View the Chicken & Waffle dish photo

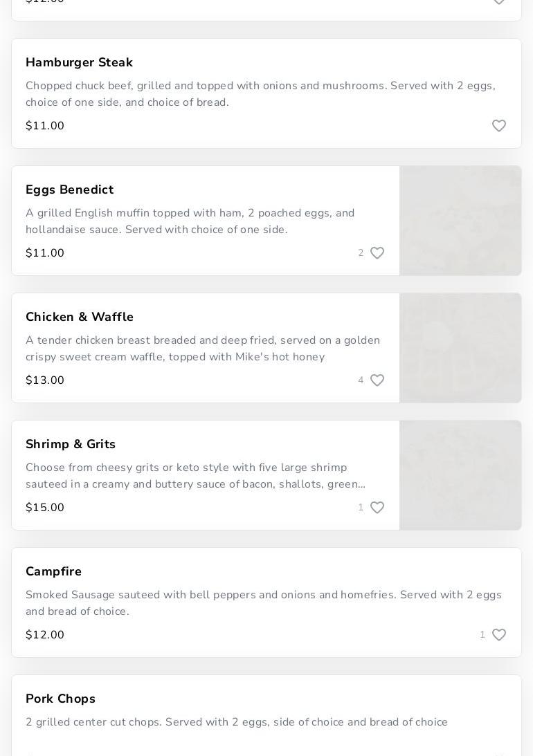pyautogui.click(x=460, y=348)
